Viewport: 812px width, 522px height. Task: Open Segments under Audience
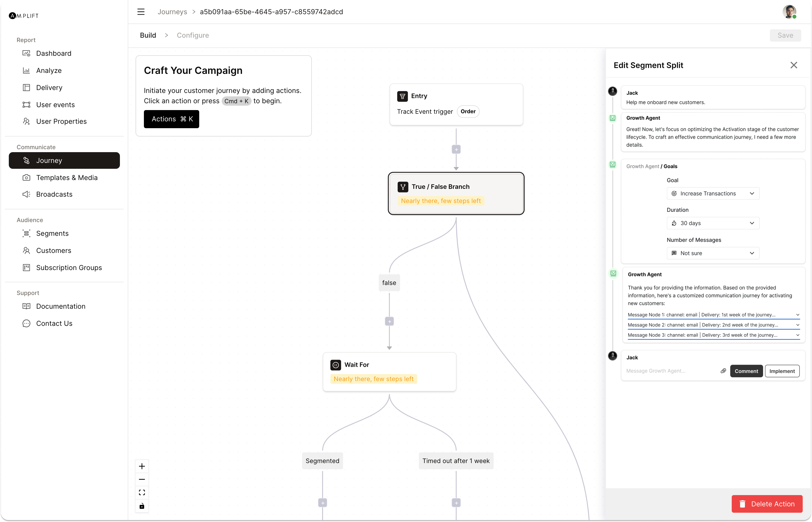[53, 233]
